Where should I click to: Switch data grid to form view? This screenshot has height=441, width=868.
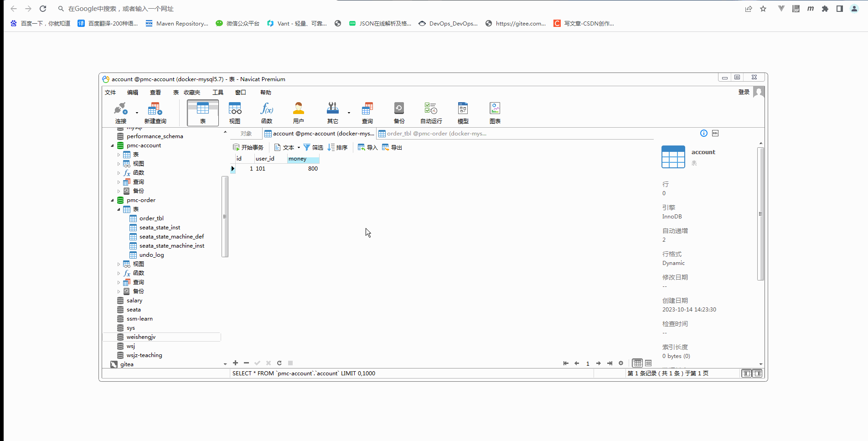click(648, 363)
